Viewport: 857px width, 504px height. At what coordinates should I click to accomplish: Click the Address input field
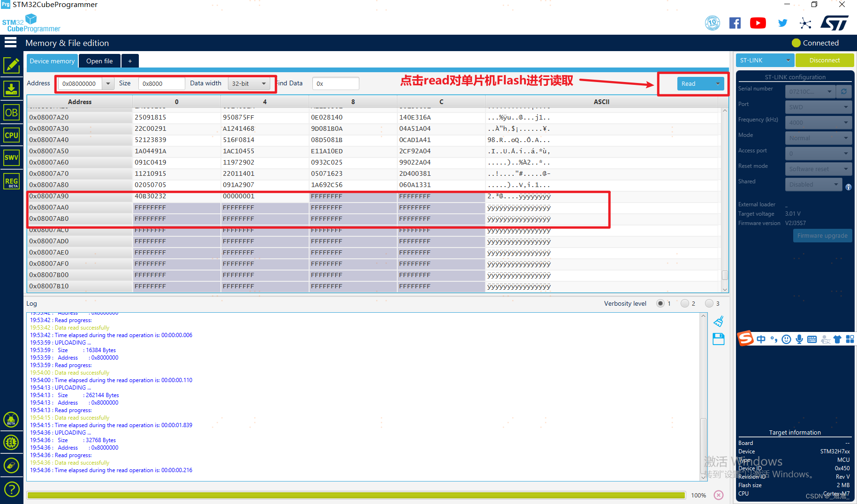click(80, 83)
